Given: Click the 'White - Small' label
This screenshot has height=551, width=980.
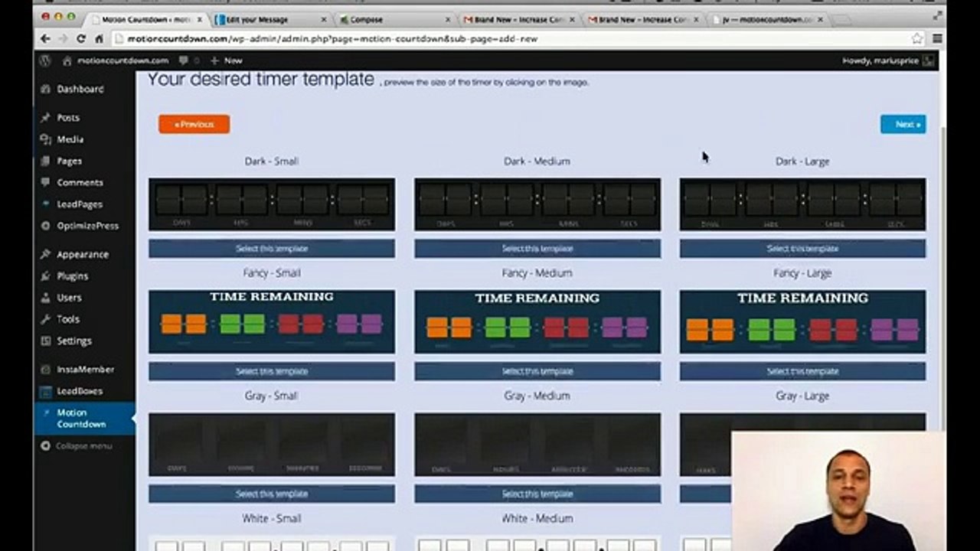Looking at the screenshot, I should (x=272, y=518).
